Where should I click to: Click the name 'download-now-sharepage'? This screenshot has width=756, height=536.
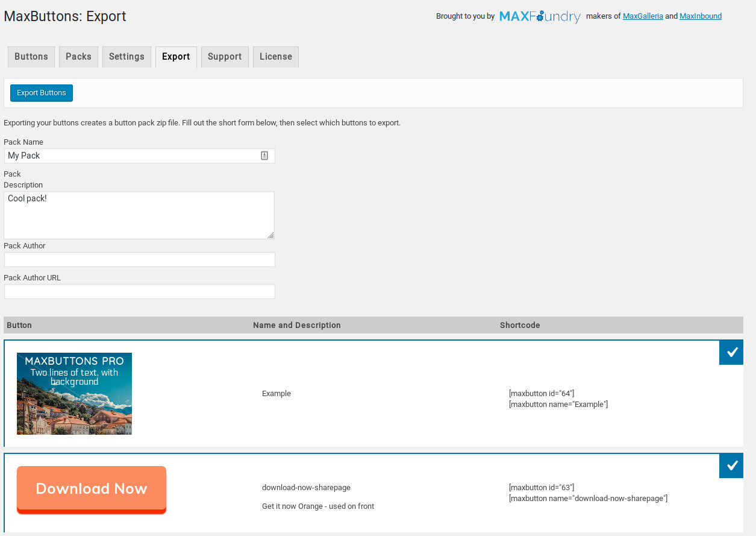click(x=306, y=488)
